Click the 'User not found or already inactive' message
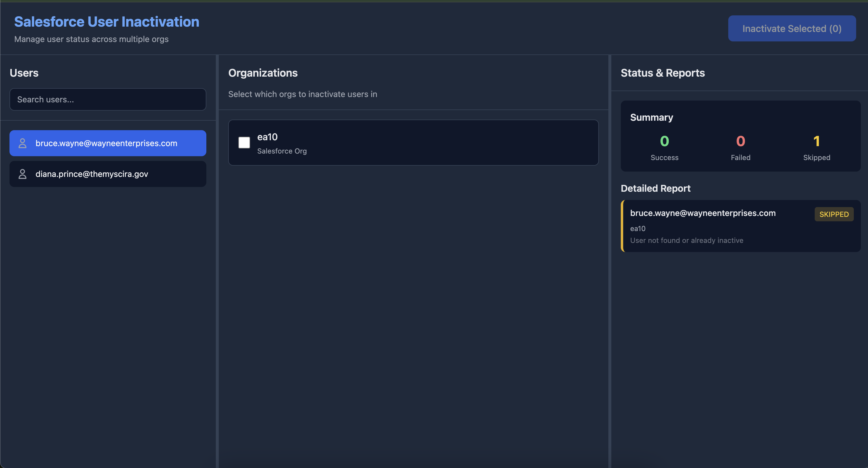 687,240
